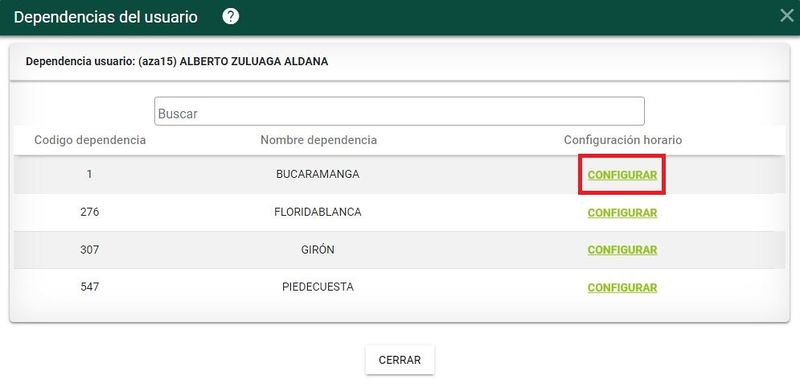Click dependency code 307
Viewport: 800px width, 388px height.
[x=90, y=250]
